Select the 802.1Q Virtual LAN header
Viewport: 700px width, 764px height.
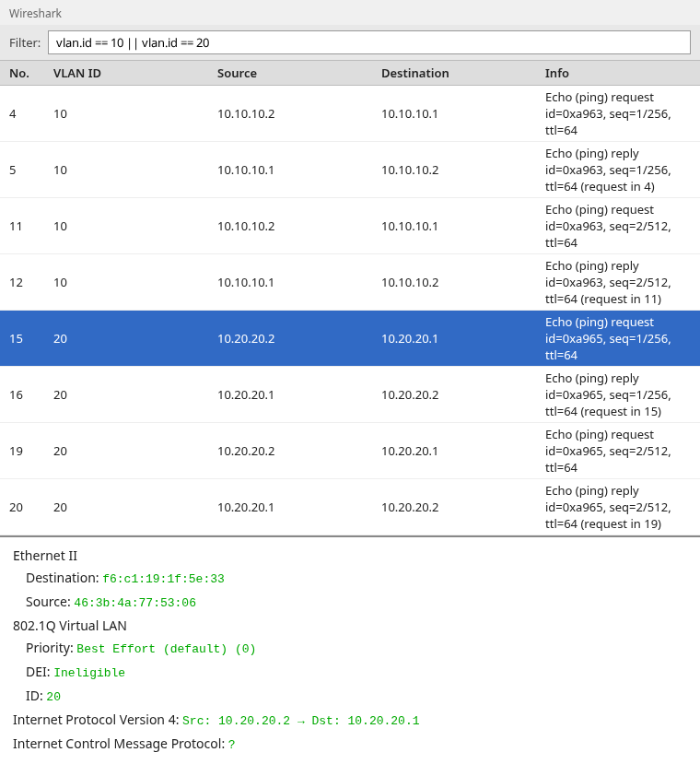coord(70,626)
